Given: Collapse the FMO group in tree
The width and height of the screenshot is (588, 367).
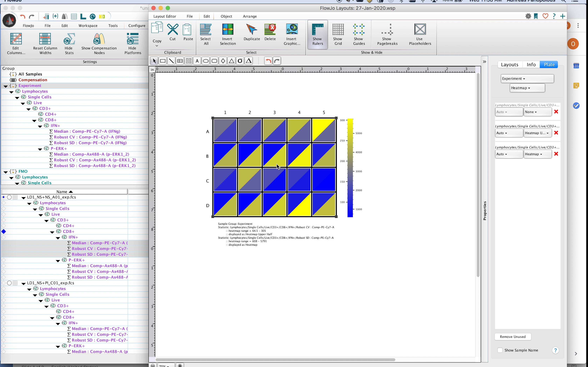Looking at the screenshot, I should tap(6, 172).
